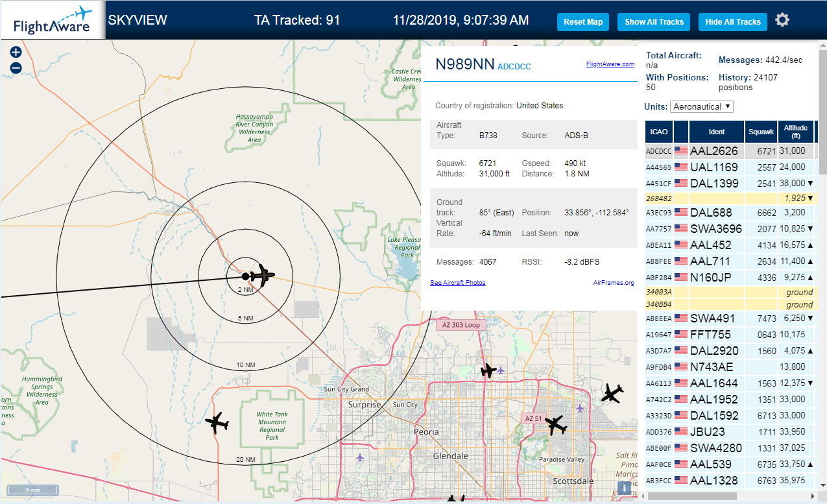Open the Units Aeronautical dropdown
The image size is (827, 504).
[x=702, y=106]
